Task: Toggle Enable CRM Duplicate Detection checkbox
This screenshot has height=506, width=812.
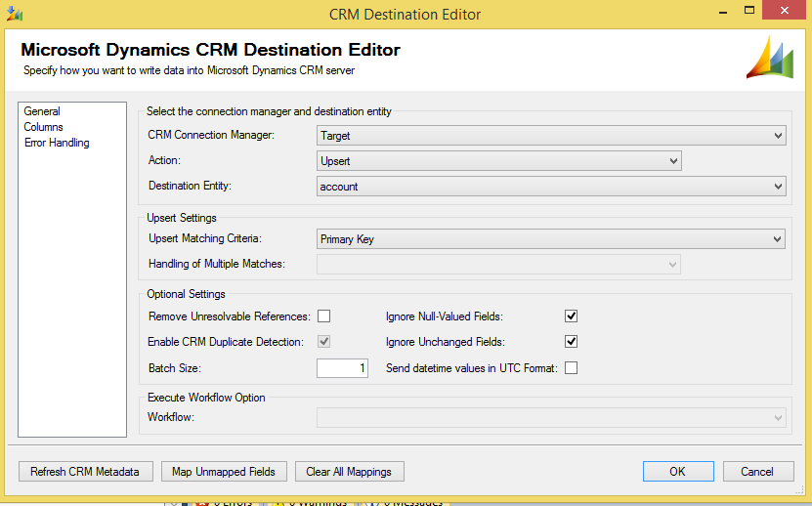Action: [x=323, y=341]
